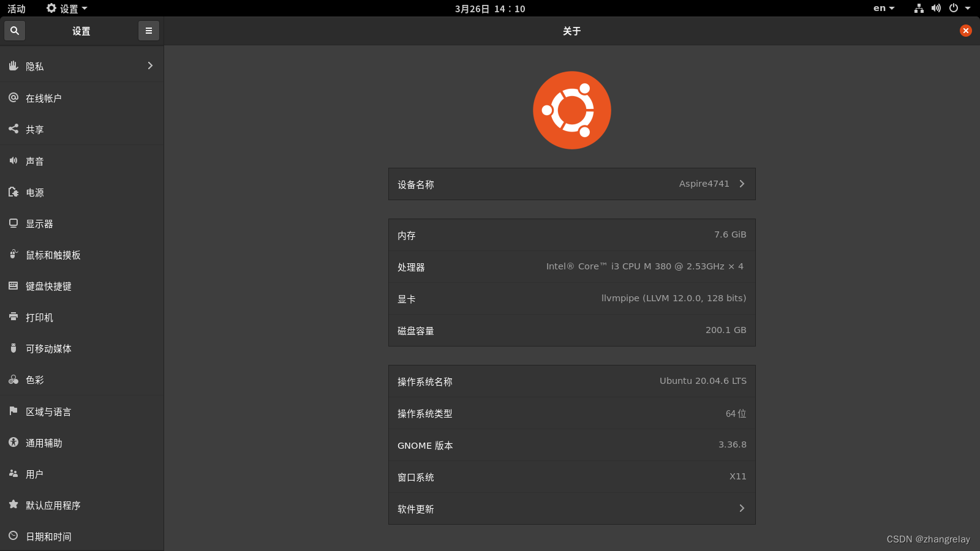Click the network icon in top bar
The image size is (980, 551).
coord(919,9)
